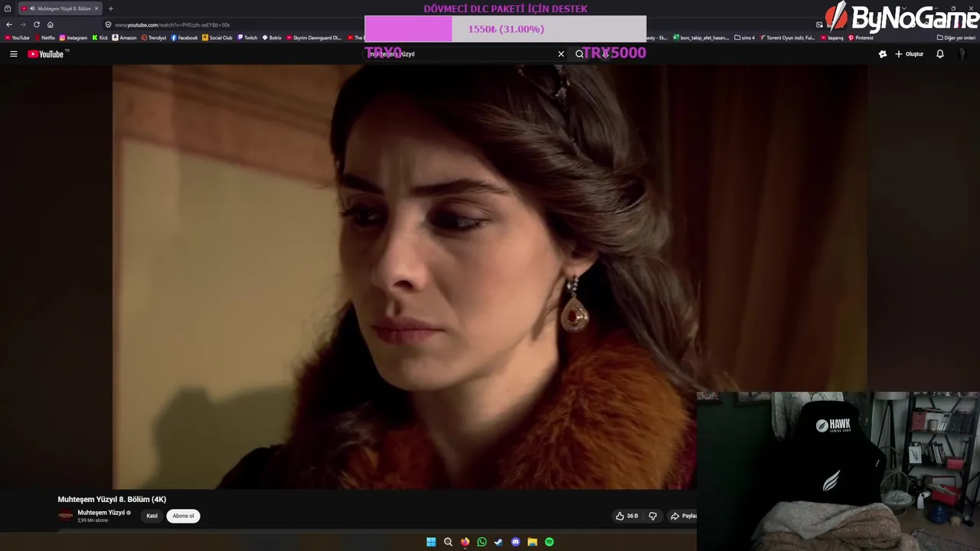Click the video title Muhteşem Yüzyıl 8. Bölüm (4K)
980x551 pixels.
click(x=112, y=500)
